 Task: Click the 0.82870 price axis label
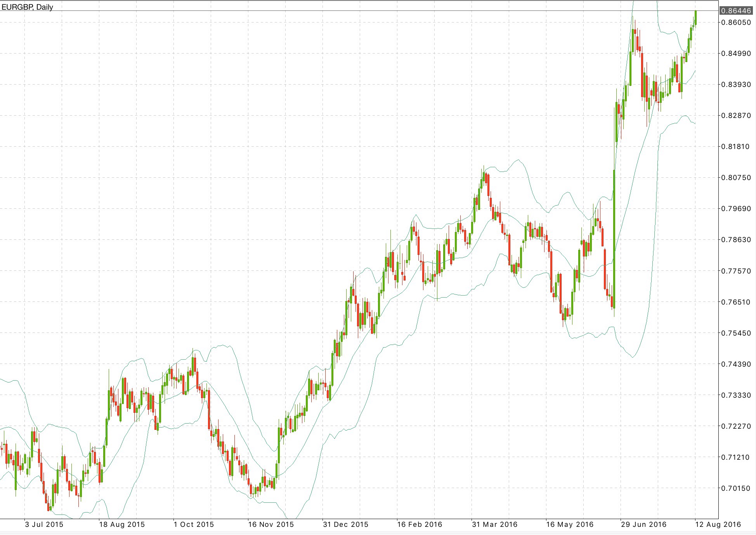pyautogui.click(x=736, y=116)
